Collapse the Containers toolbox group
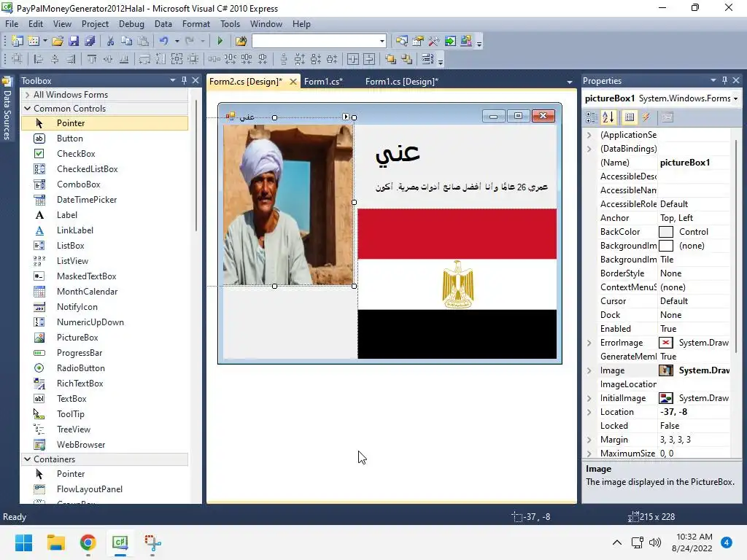Viewport: 747px width, 560px height. tap(28, 459)
